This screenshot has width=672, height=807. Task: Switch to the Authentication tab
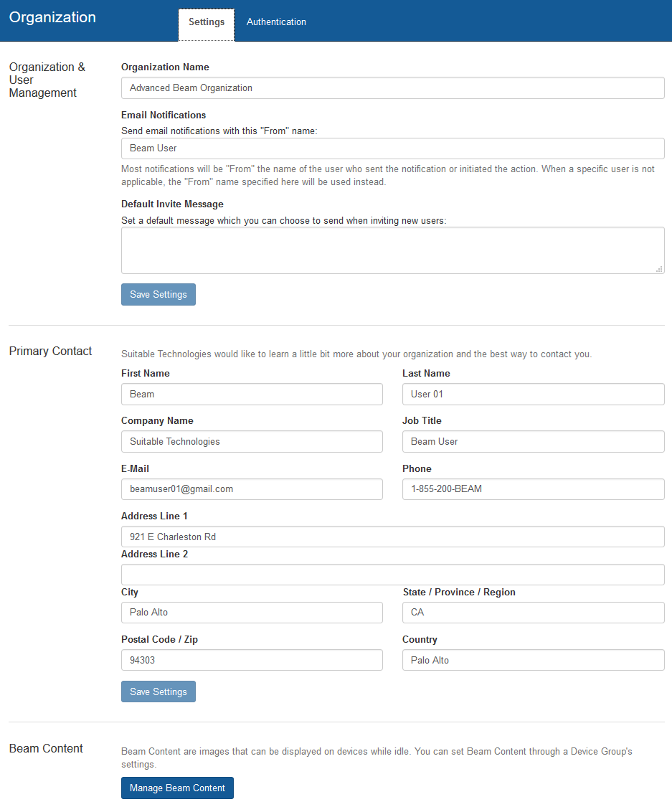tap(276, 22)
